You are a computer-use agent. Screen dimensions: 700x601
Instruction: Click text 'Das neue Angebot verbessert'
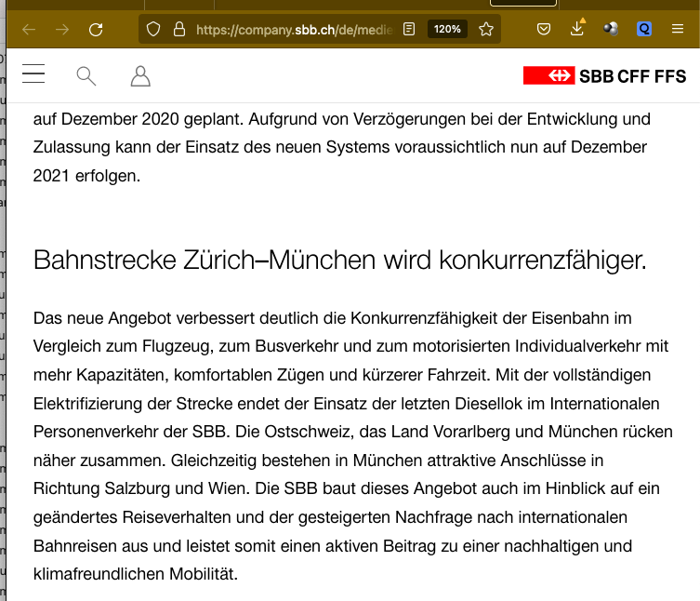coord(144,318)
